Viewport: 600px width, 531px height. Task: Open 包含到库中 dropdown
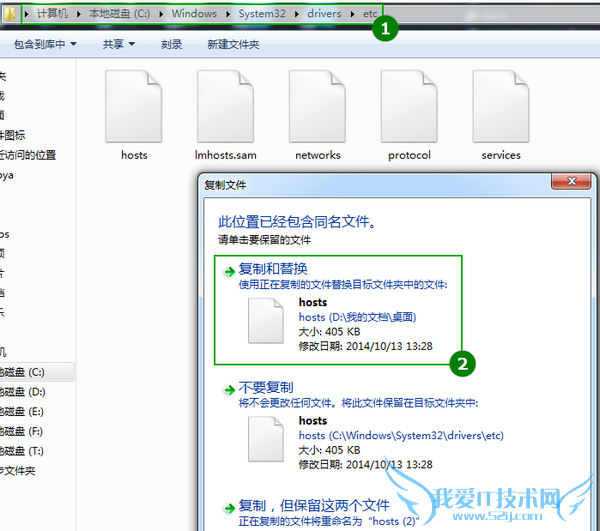tap(45, 44)
